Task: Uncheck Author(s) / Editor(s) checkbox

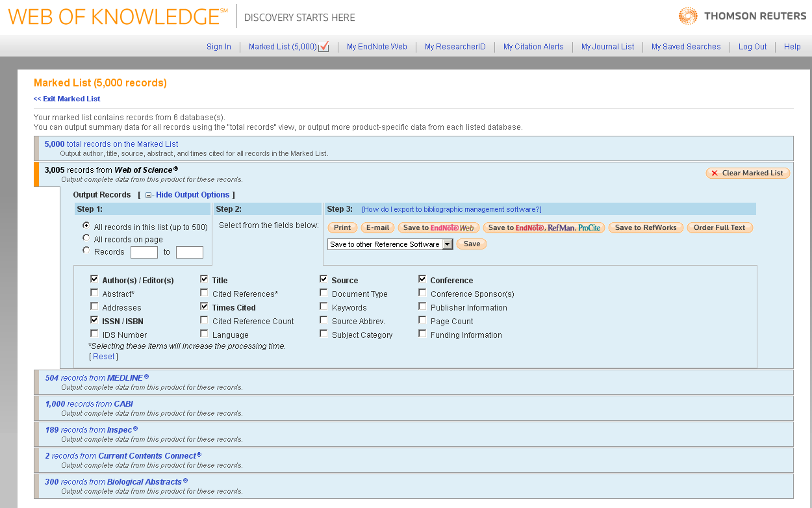Action: click(x=94, y=279)
